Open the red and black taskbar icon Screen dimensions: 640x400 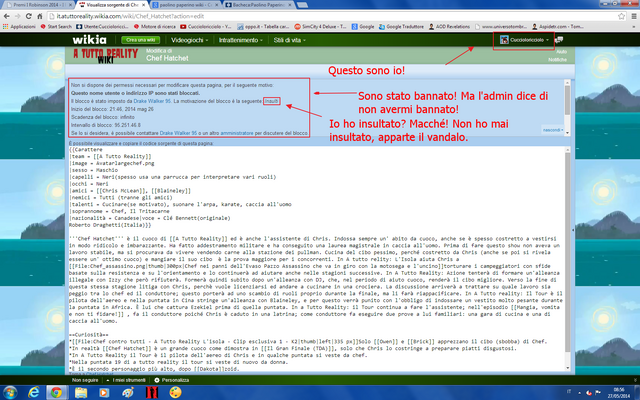point(152,393)
